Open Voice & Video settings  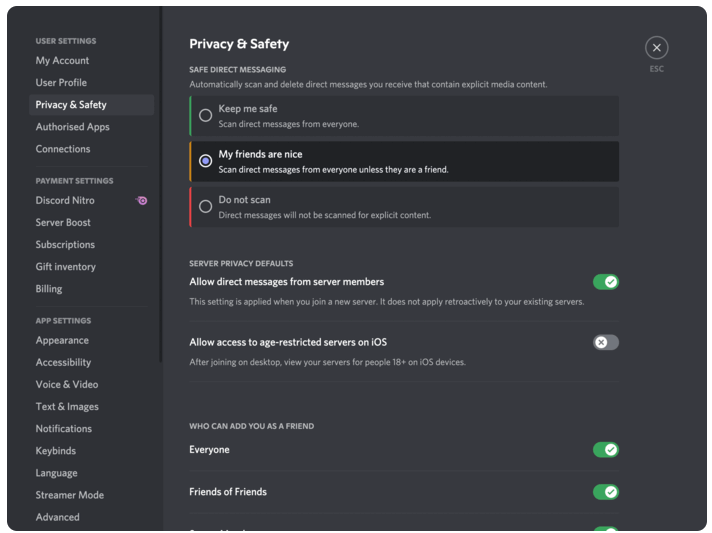tap(67, 384)
